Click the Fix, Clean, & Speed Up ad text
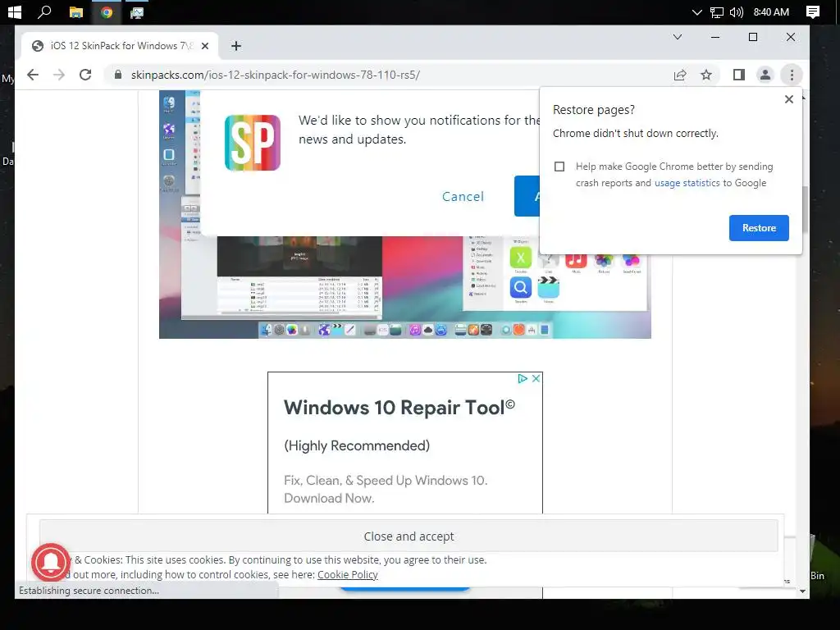Viewport: 840px width, 630px height. tap(386, 489)
